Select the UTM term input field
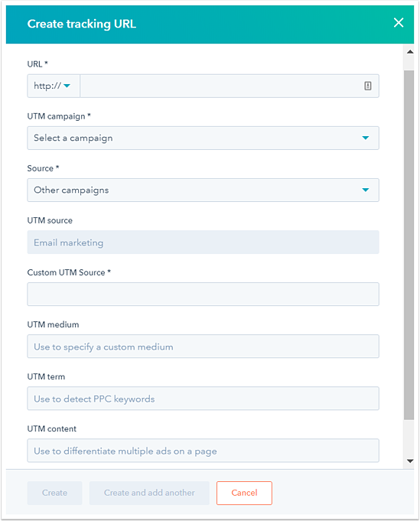The width and height of the screenshot is (420, 521). [203, 399]
